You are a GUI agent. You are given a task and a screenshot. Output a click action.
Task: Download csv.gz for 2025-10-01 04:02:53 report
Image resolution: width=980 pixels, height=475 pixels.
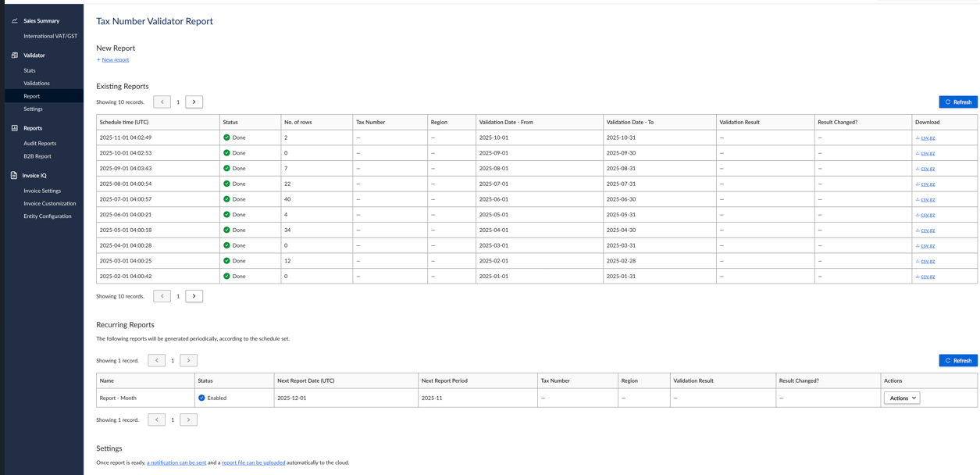[x=928, y=153]
